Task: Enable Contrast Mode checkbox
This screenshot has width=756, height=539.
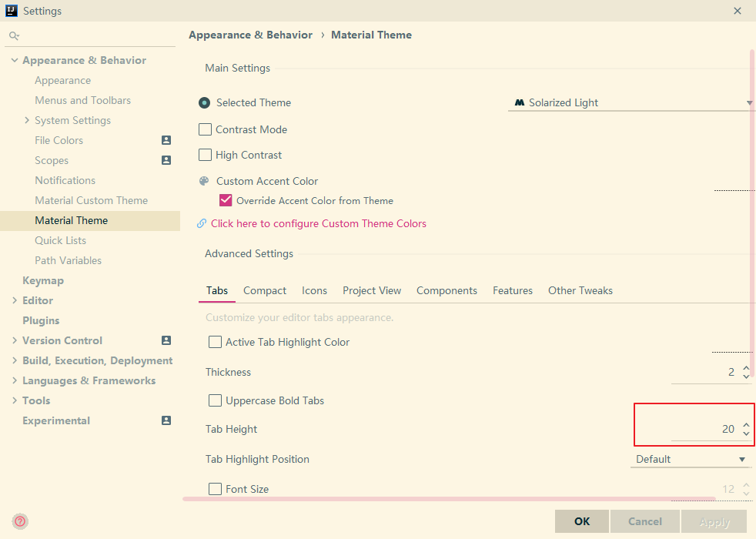Action: [205, 129]
